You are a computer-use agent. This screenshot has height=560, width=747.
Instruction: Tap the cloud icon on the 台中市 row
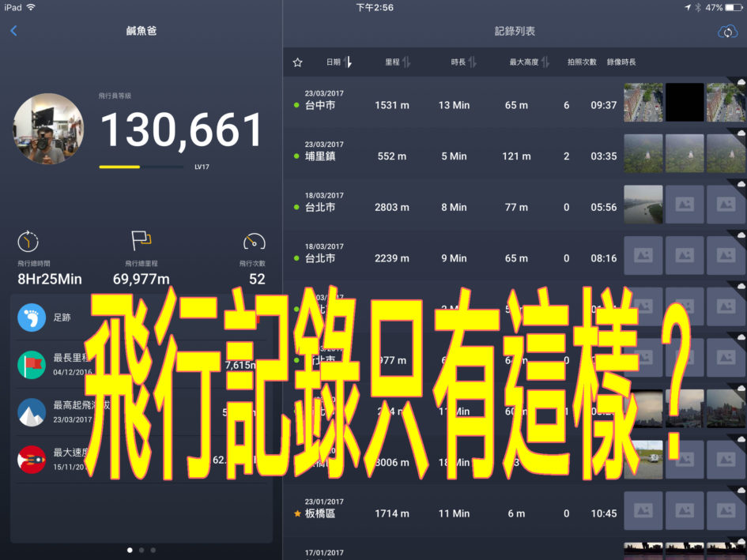tap(741, 82)
